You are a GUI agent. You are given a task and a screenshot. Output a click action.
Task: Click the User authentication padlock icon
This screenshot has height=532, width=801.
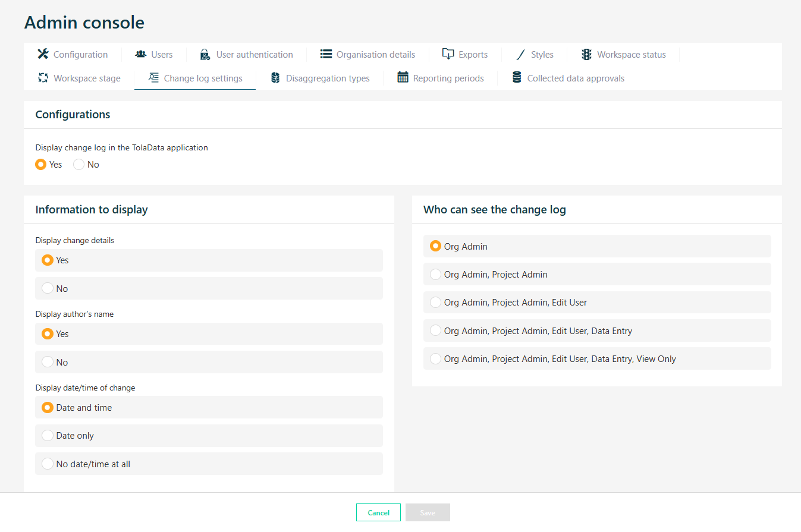point(205,54)
